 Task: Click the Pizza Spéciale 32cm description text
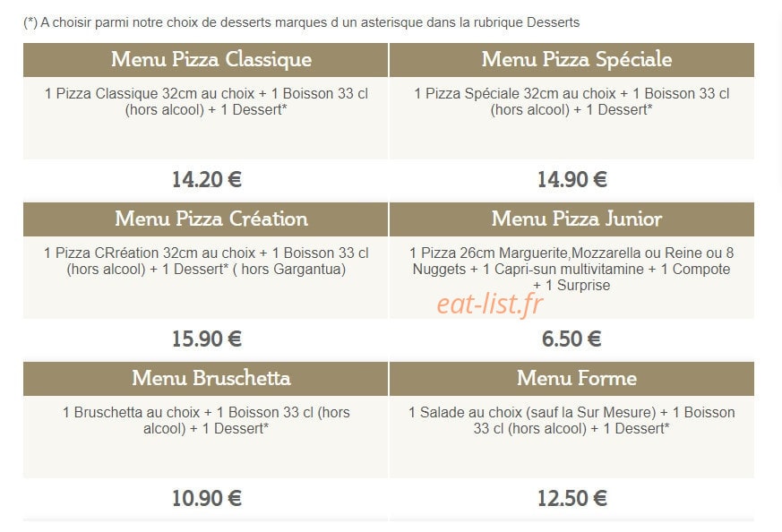pyautogui.click(x=571, y=102)
